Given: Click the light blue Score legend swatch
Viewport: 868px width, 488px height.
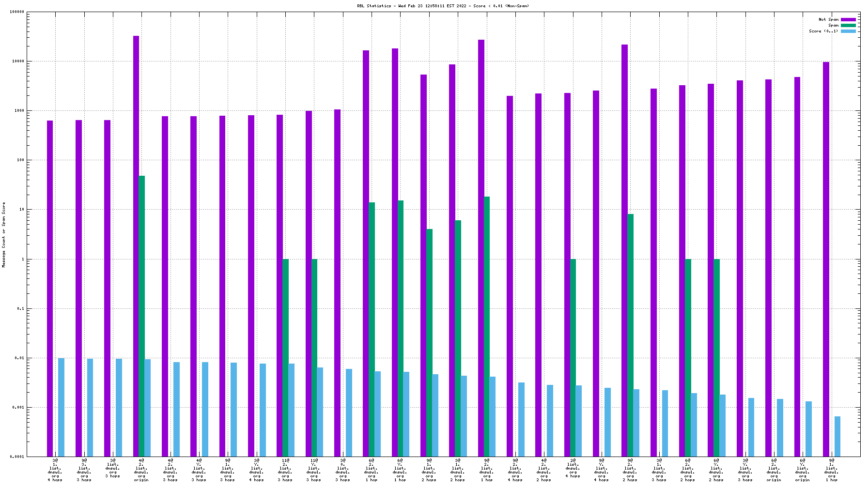Looking at the screenshot, I should [x=848, y=31].
